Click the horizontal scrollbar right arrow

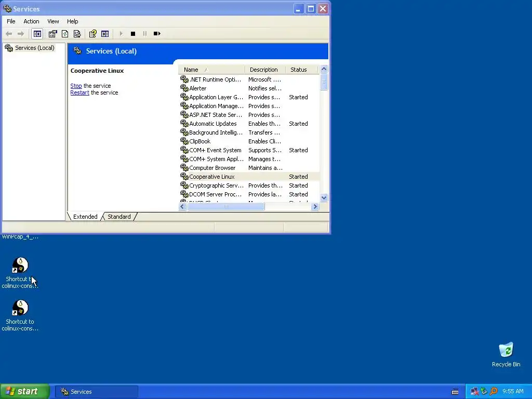[x=315, y=207]
